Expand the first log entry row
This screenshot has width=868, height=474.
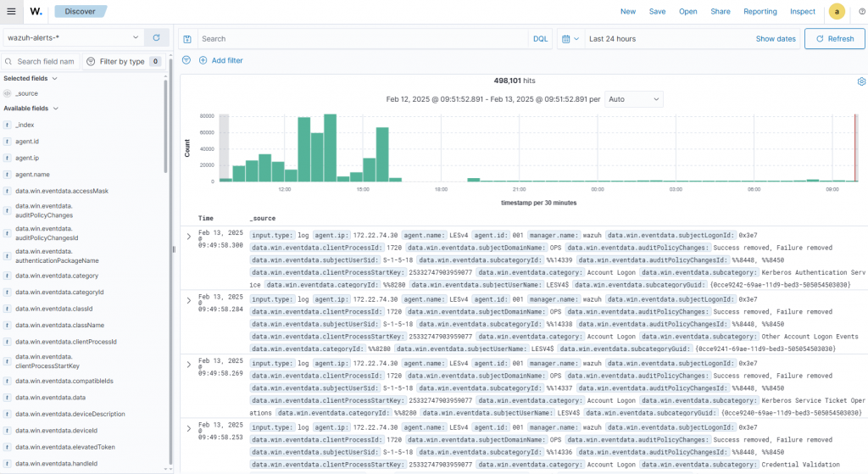pyautogui.click(x=189, y=235)
